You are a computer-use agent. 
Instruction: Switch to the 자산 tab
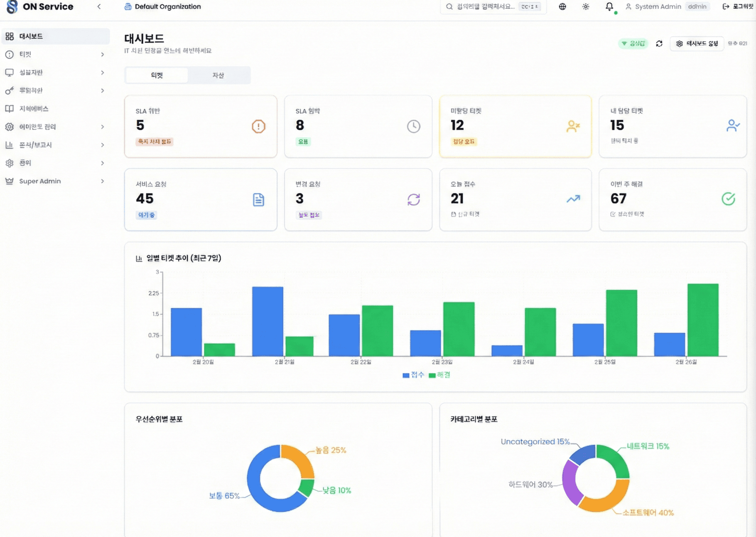pos(219,75)
